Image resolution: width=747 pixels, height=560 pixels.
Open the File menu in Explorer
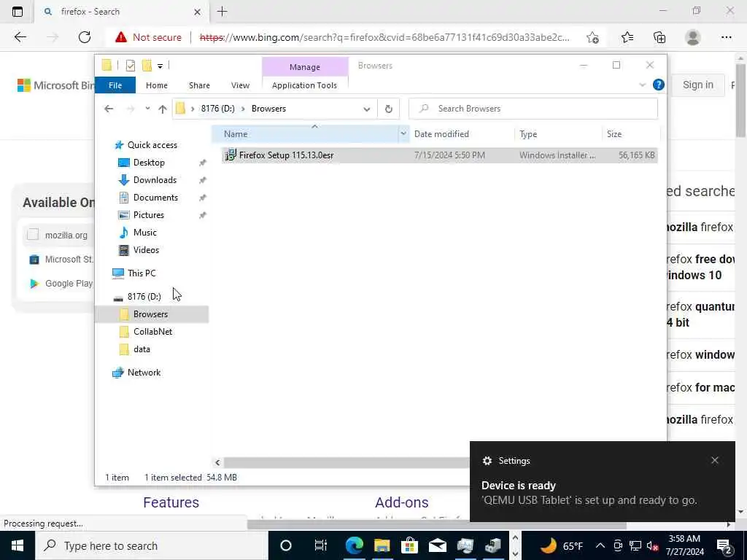pos(115,85)
